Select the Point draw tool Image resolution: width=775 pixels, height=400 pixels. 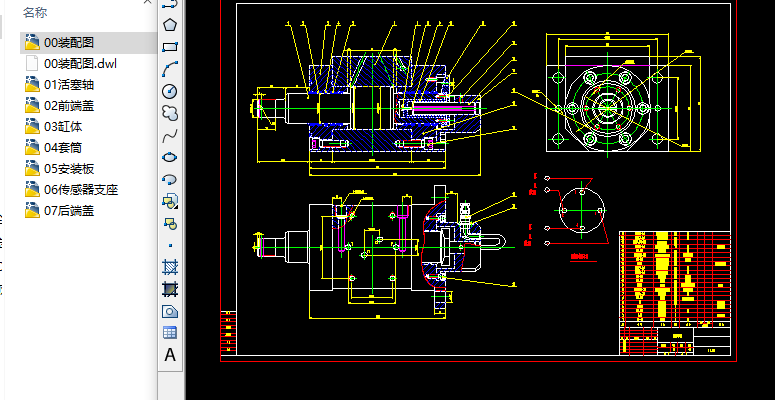click(170, 245)
